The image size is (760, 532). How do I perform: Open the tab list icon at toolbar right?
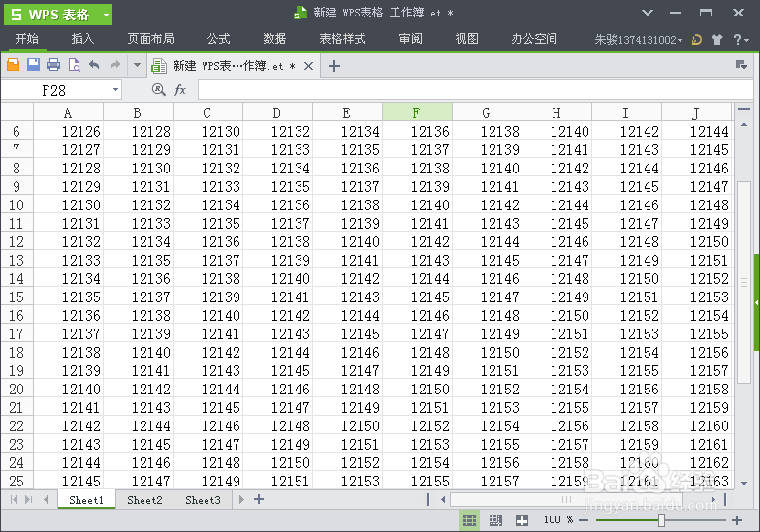click(741, 65)
